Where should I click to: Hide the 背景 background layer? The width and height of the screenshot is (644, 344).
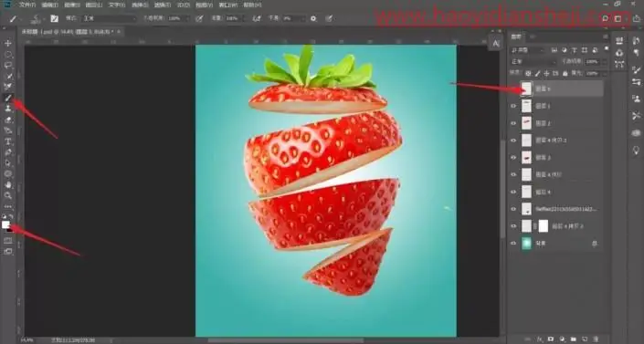pyautogui.click(x=513, y=244)
